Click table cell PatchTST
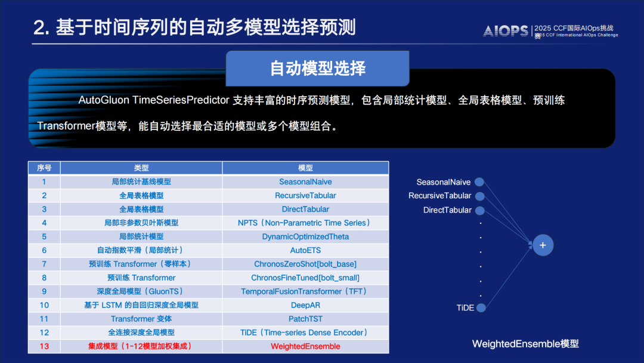644x363 pixels. pyautogui.click(x=305, y=319)
